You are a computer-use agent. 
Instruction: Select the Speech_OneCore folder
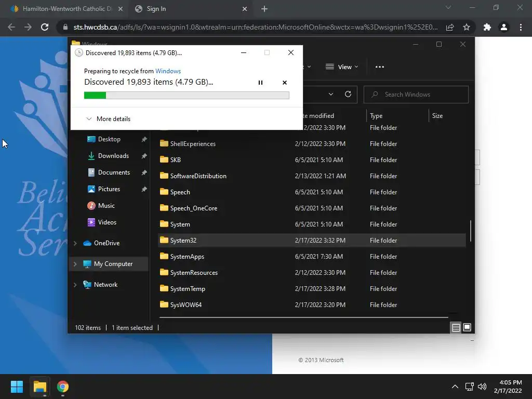click(x=193, y=208)
